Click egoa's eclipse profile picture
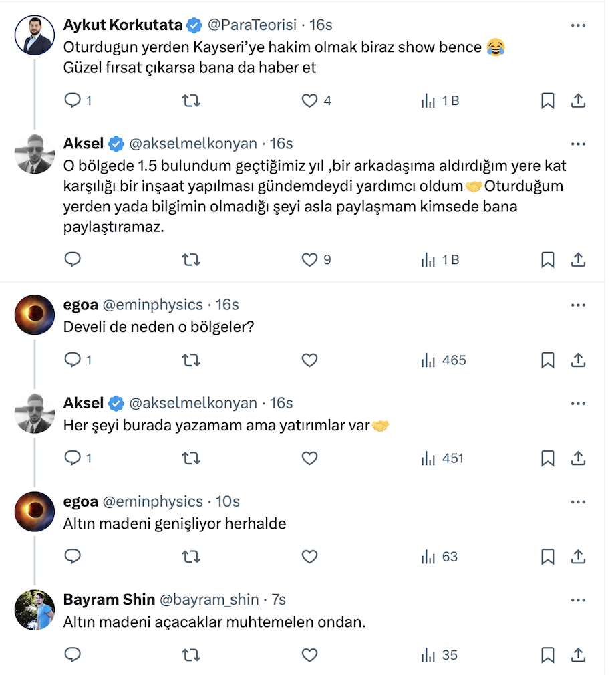The image size is (616, 675). 34,315
